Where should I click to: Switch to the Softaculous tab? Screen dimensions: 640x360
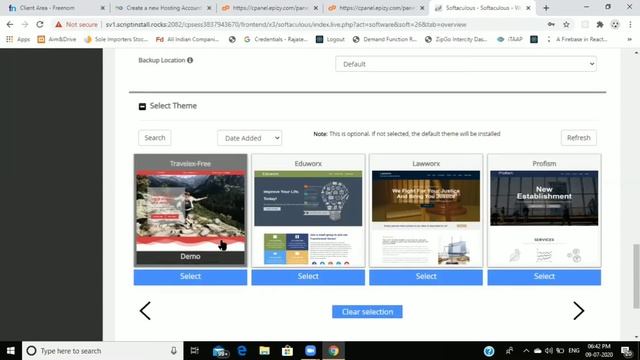click(x=482, y=8)
